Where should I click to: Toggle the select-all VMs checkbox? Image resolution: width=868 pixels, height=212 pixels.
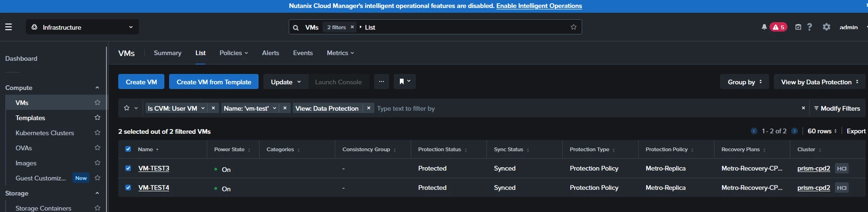pyautogui.click(x=128, y=149)
